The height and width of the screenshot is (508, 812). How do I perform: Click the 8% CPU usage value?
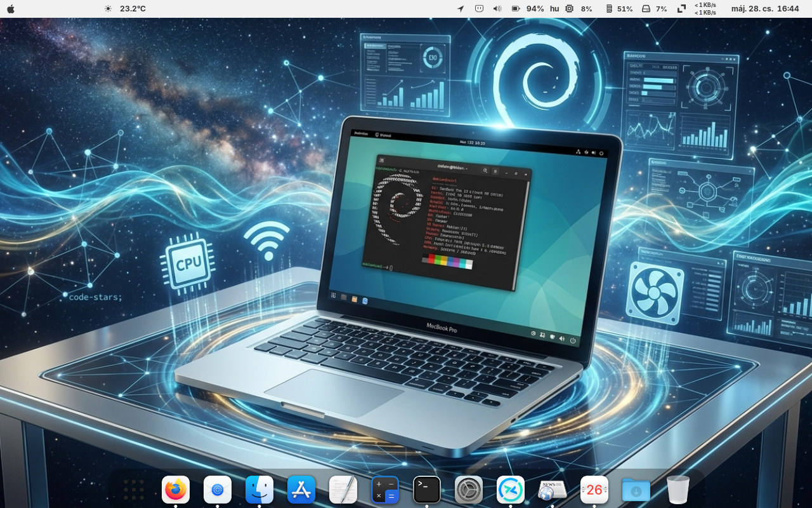[x=587, y=9]
